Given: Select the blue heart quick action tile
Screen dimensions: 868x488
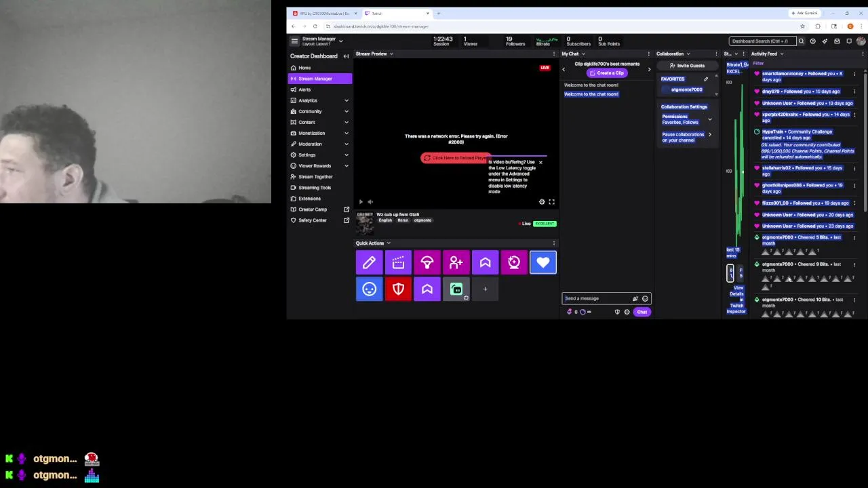Looking at the screenshot, I should point(543,262).
